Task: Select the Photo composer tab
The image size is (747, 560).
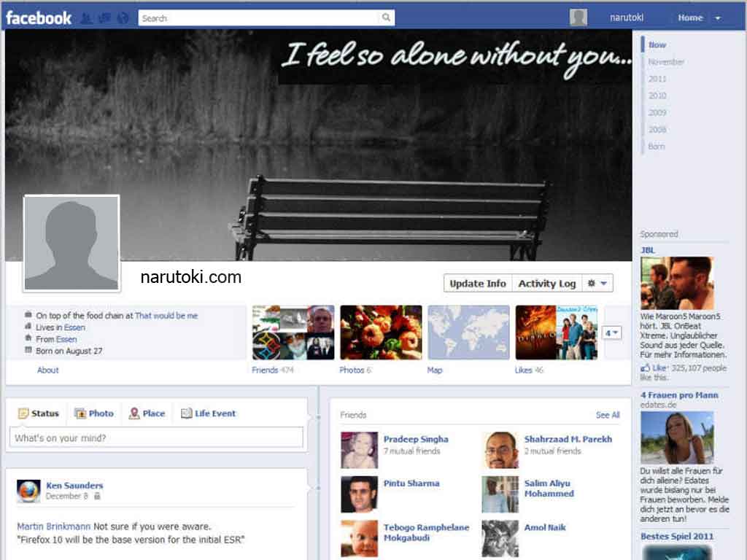Action: tap(94, 413)
